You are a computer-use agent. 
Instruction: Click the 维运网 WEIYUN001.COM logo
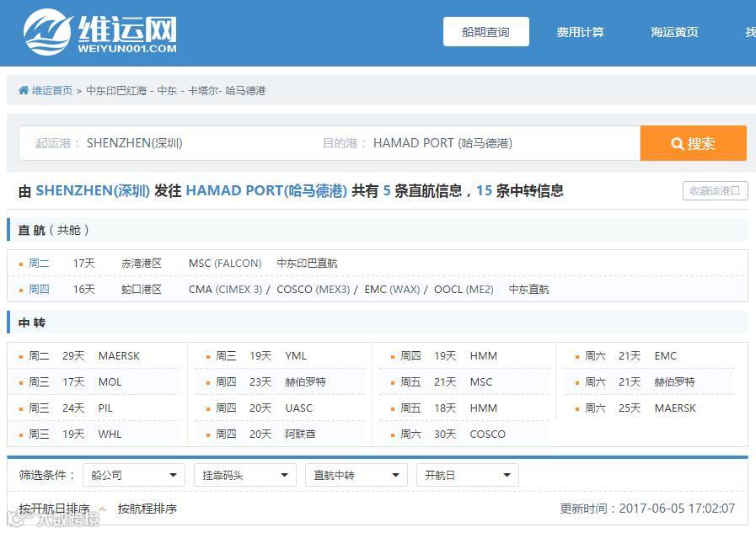[100, 32]
